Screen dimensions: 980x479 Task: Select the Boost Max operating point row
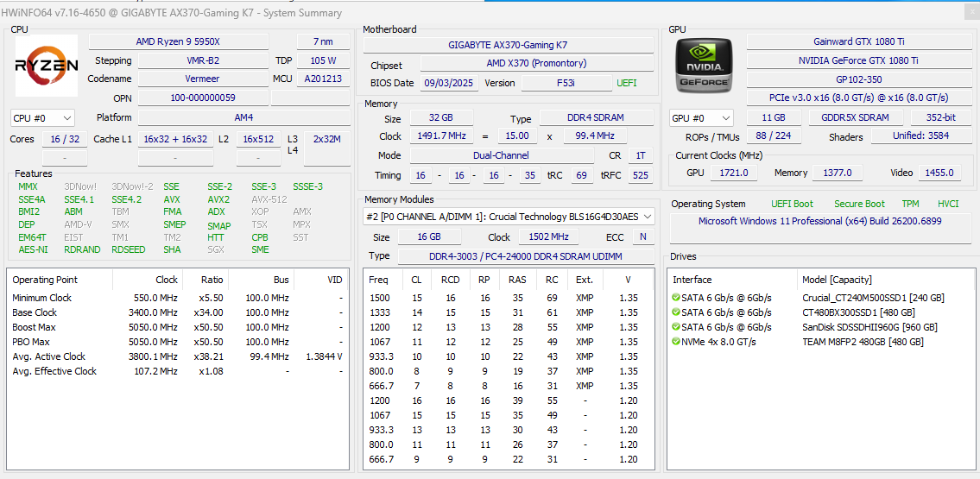(178, 327)
